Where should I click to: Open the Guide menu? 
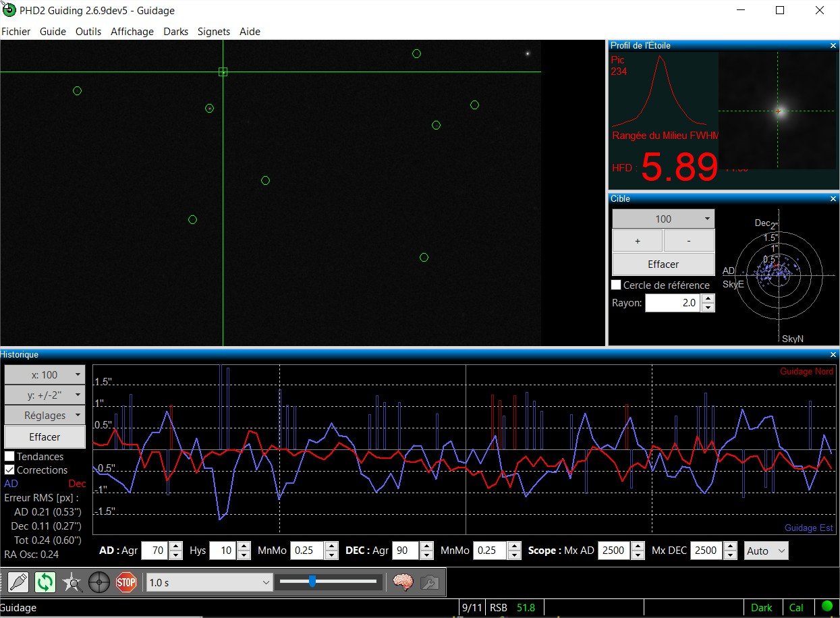[x=53, y=31]
